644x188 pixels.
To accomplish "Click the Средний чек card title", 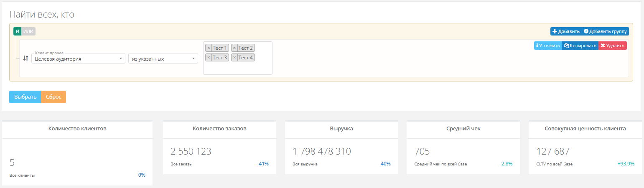I will pyautogui.click(x=463, y=129).
